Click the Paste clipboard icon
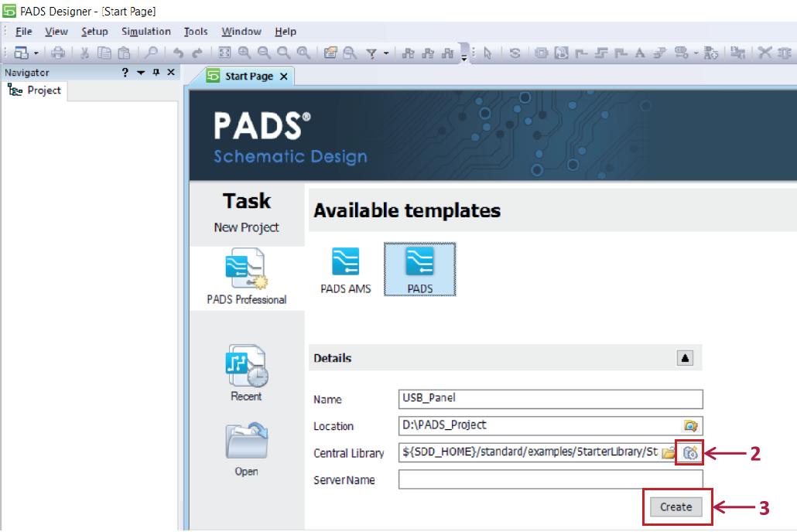 click(124, 53)
